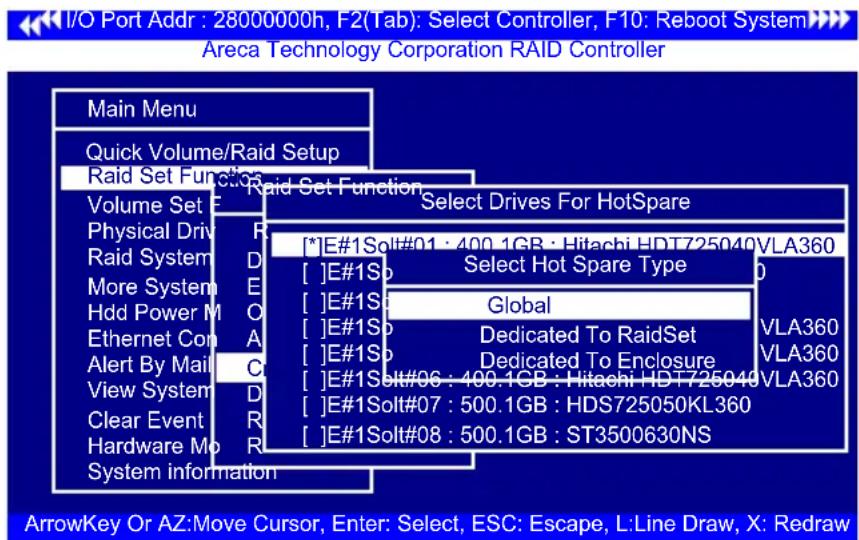Click Areca Technology Corporation RAID Controller heading
Screen dimensions: 859x540
pos(433,50)
